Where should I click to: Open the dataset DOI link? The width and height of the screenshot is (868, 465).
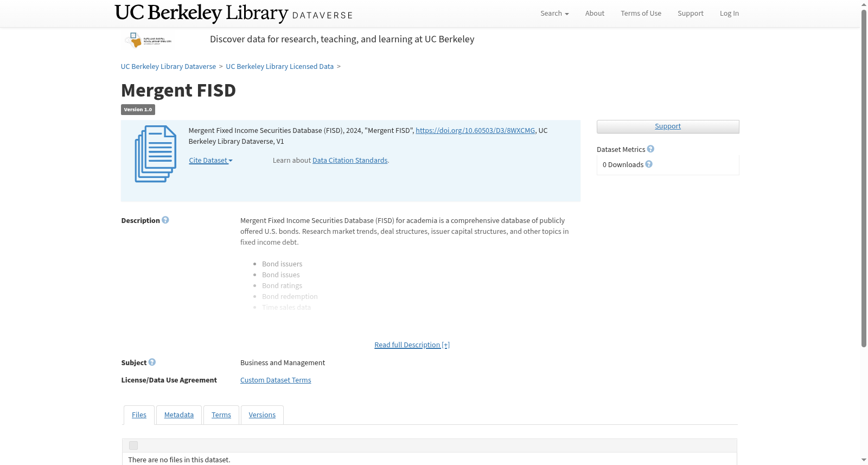(x=475, y=131)
